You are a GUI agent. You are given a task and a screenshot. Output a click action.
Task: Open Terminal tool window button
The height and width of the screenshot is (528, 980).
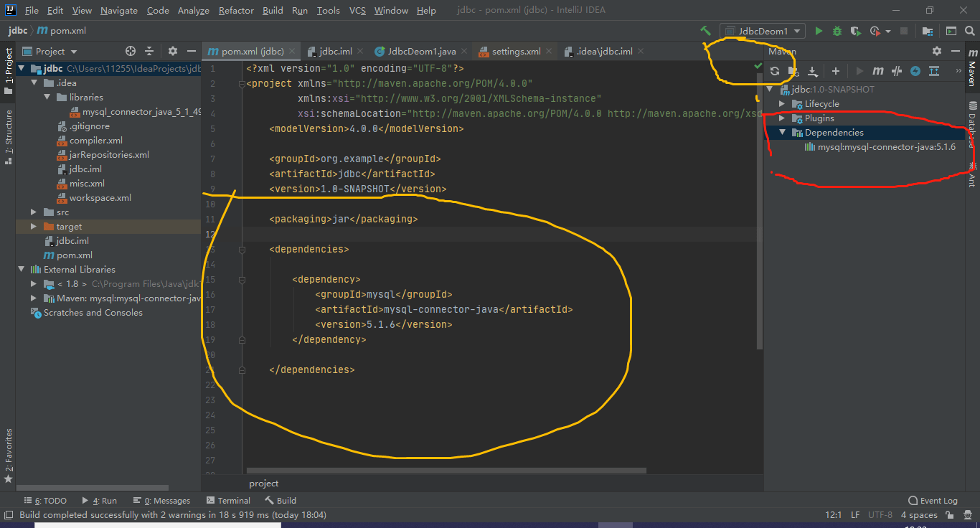228,501
